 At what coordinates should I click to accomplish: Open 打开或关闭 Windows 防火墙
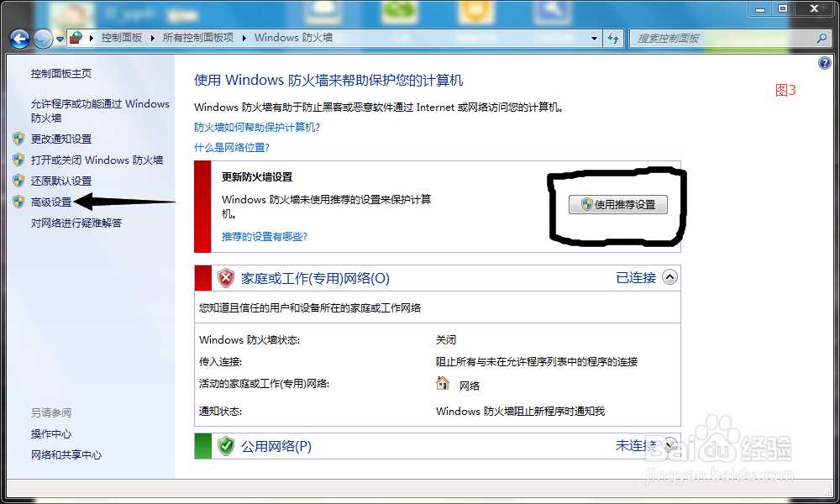(97, 160)
